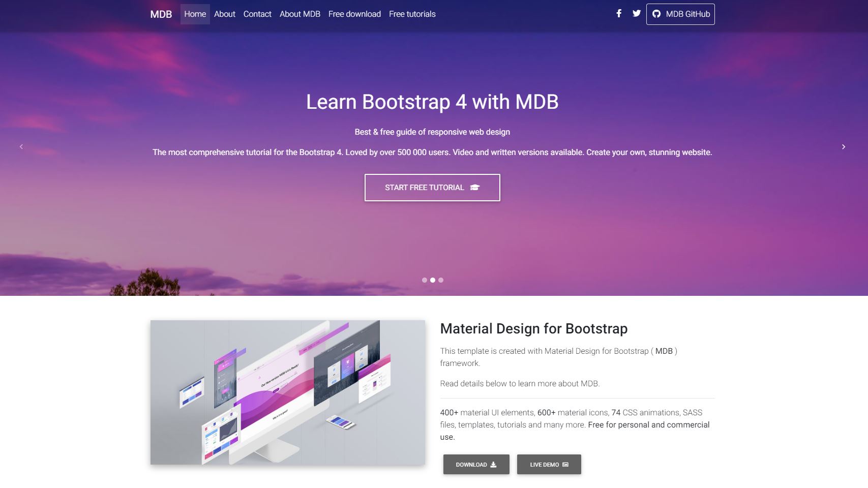Open the Home navigation item
This screenshot has height=488, width=868.
[195, 14]
